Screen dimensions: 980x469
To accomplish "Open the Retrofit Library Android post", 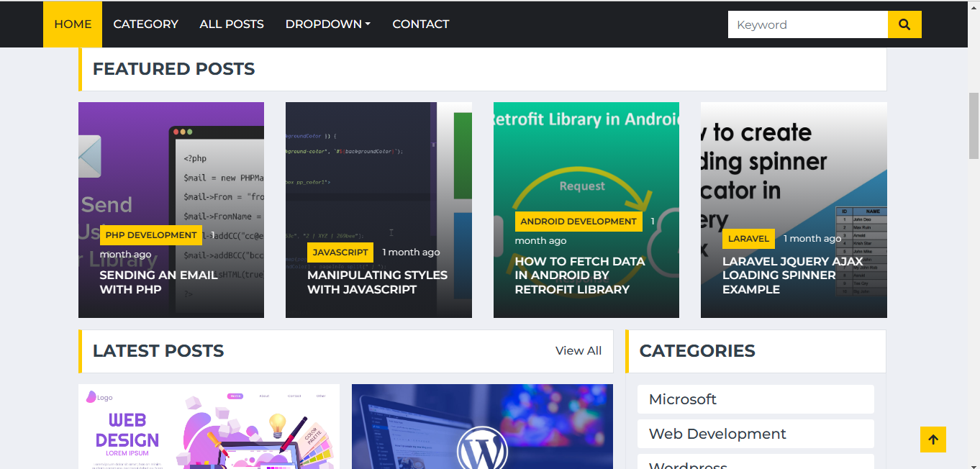I will pyautogui.click(x=579, y=275).
